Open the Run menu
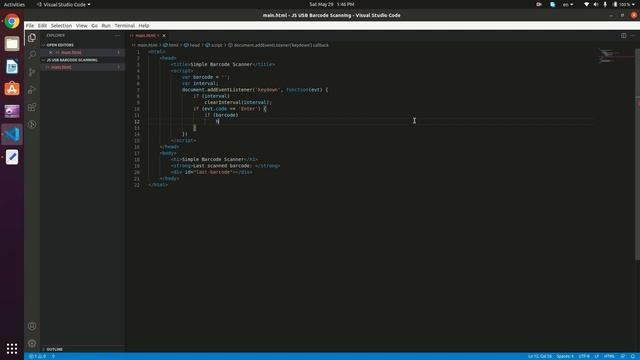Screen dimensions: 640x360 point(106,25)
